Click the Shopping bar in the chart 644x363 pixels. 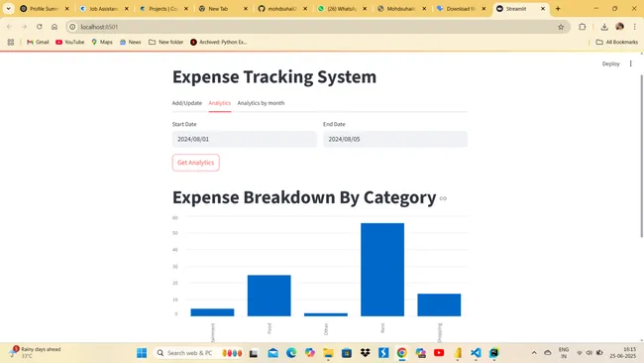(439, 305)
